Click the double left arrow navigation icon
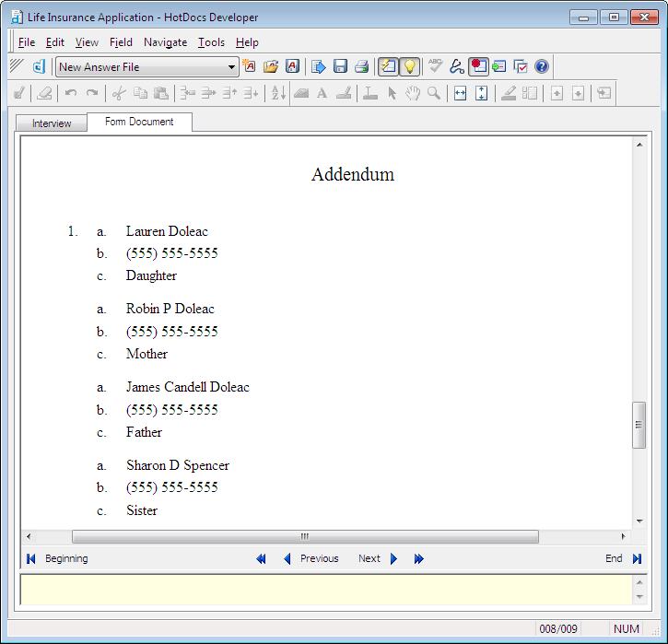Viewport: 668px width, 644px height. click(x=261, y=558)
